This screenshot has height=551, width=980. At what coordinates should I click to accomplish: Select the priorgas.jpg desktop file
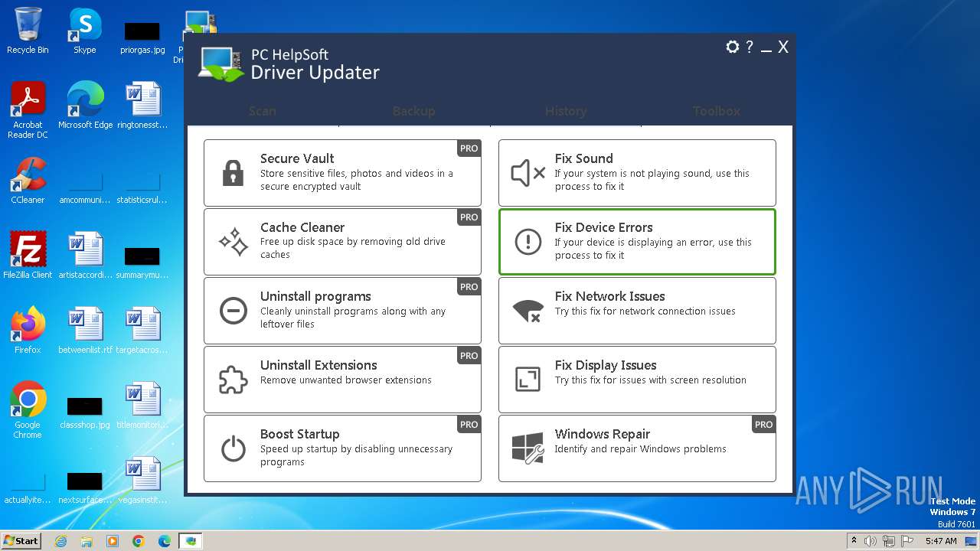point(142,35)
